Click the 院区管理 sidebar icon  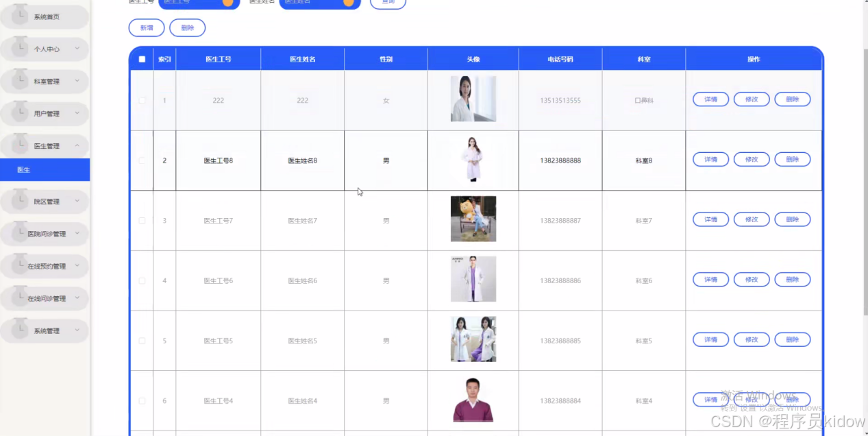pyautogui.click(x=21, y=201)
